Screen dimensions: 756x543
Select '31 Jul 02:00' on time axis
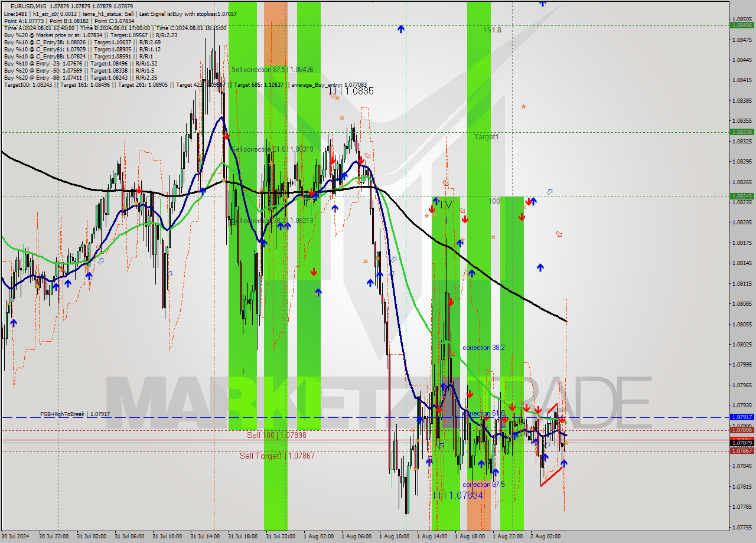(92, 537)
